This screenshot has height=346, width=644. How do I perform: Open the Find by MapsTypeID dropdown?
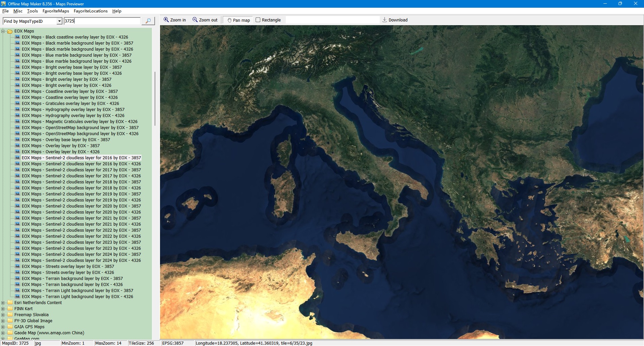point(59,21)
